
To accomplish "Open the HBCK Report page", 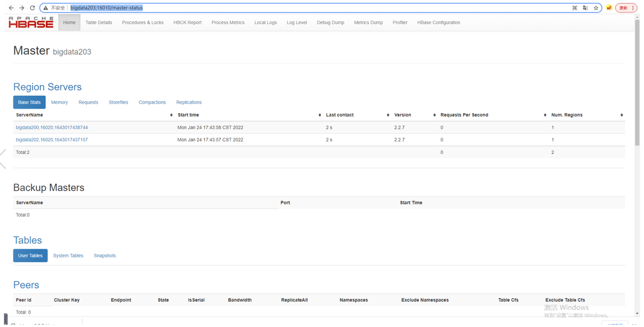I will pyautogui.click(x=187, y=22).
